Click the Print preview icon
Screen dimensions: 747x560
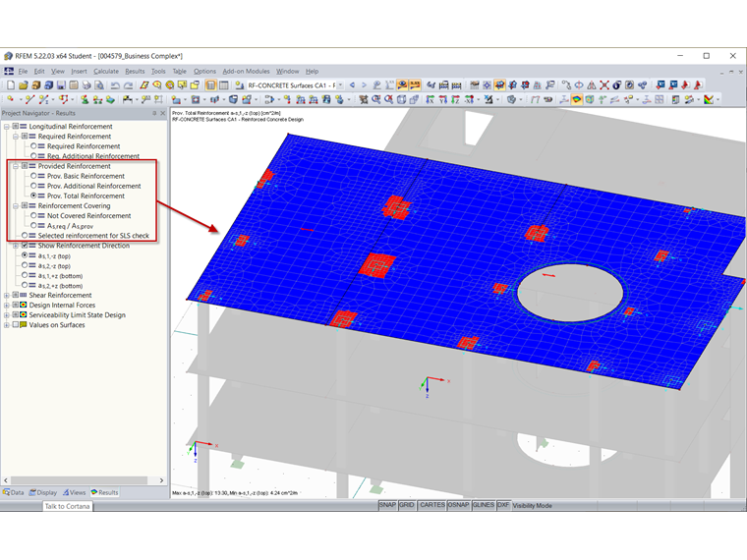[x=99, y=85]
